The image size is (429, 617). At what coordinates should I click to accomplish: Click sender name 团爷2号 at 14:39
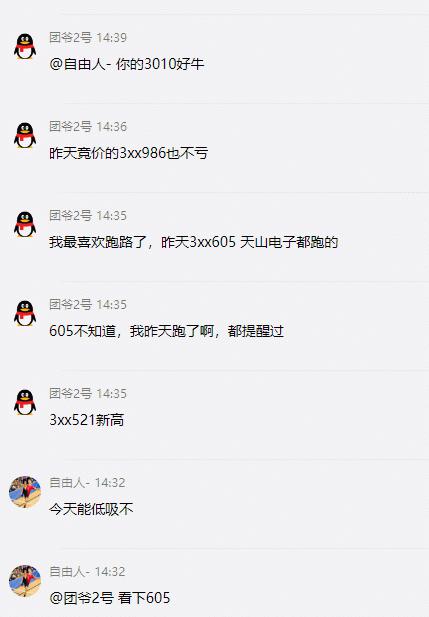click(70, 38)
